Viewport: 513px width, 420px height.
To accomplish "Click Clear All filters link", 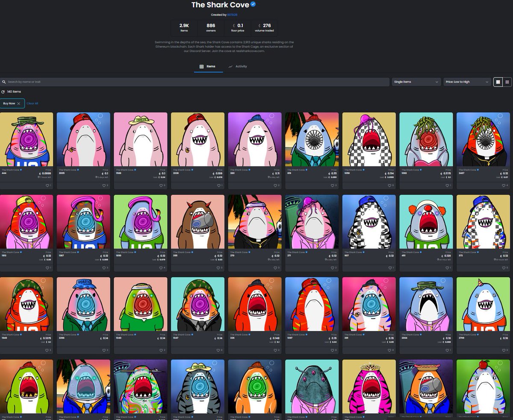I will tap(32, 104).
